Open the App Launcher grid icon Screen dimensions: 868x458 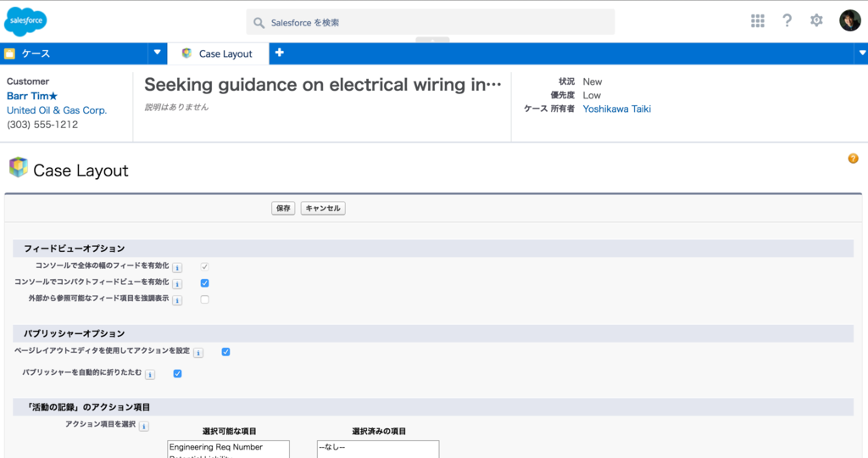(757, 21)
